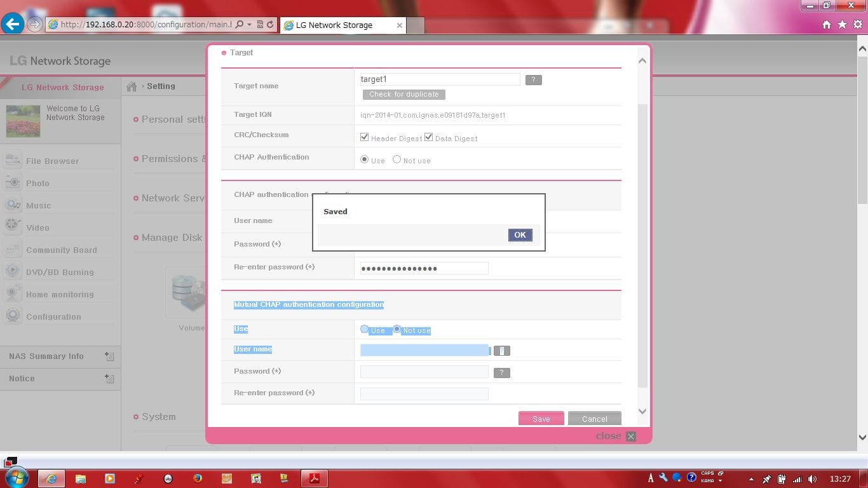Click the OK button in Saved dialog
This screenshot has width=868, height=488.
(520, 235)
